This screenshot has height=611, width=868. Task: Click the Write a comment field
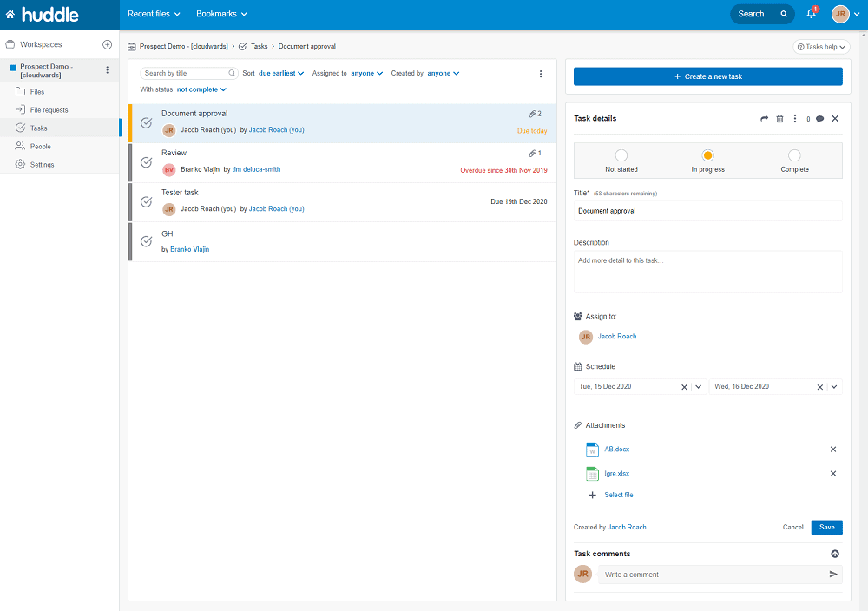(x=720, y=575)
